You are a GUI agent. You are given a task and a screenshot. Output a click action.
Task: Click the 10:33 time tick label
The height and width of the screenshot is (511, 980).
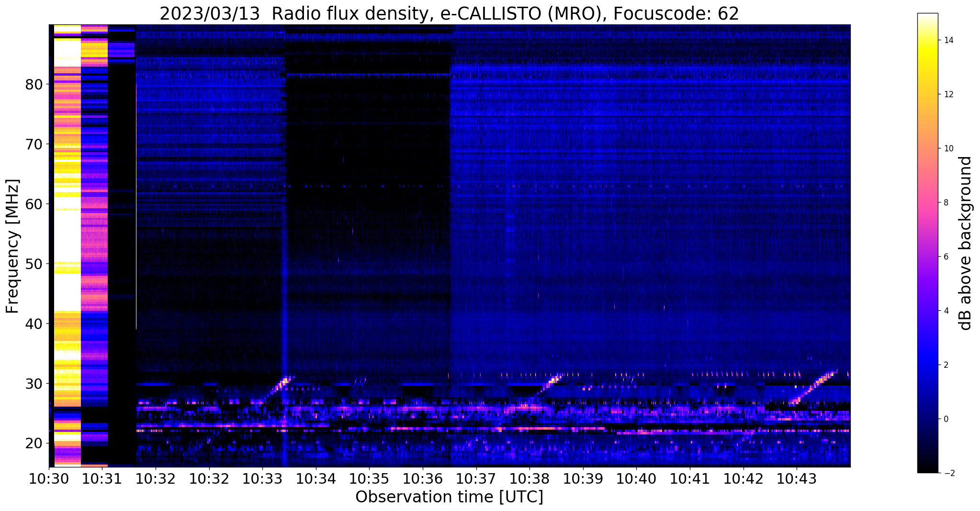coord(262,479)
